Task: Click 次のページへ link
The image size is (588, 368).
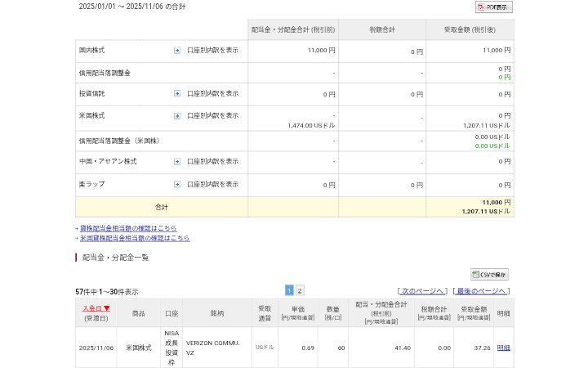Action: point(421,291)
